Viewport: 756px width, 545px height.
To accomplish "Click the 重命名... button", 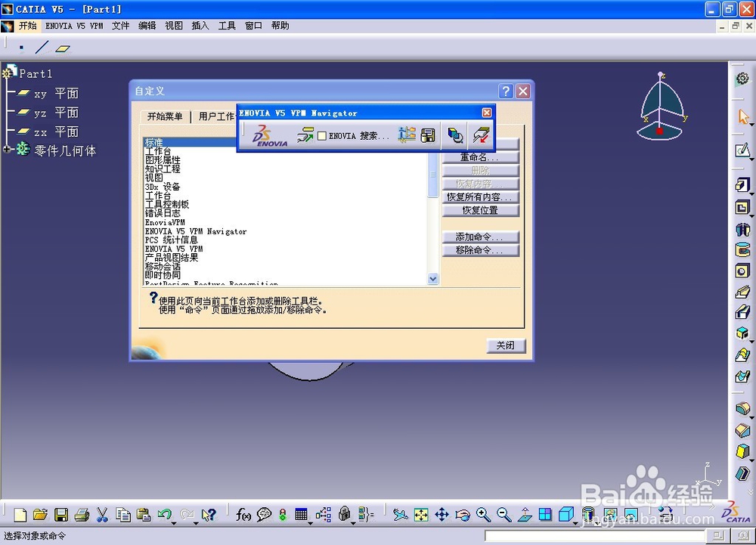I will [480, 157].
